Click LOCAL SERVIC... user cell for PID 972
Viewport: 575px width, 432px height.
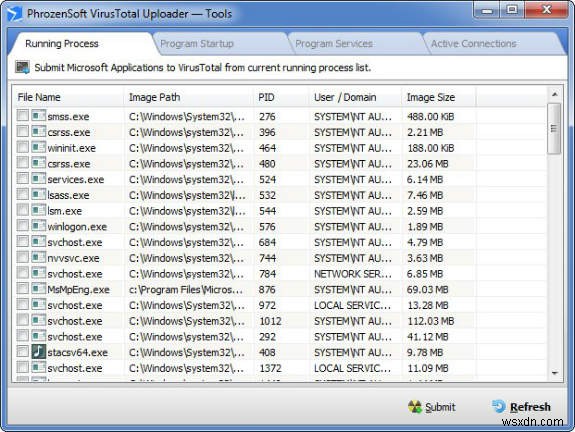[x=352, y=305]
